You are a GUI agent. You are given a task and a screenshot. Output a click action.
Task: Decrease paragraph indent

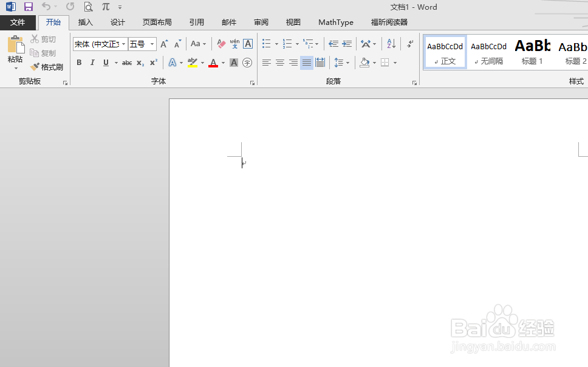pyautogui.click(x=333, y=44)
